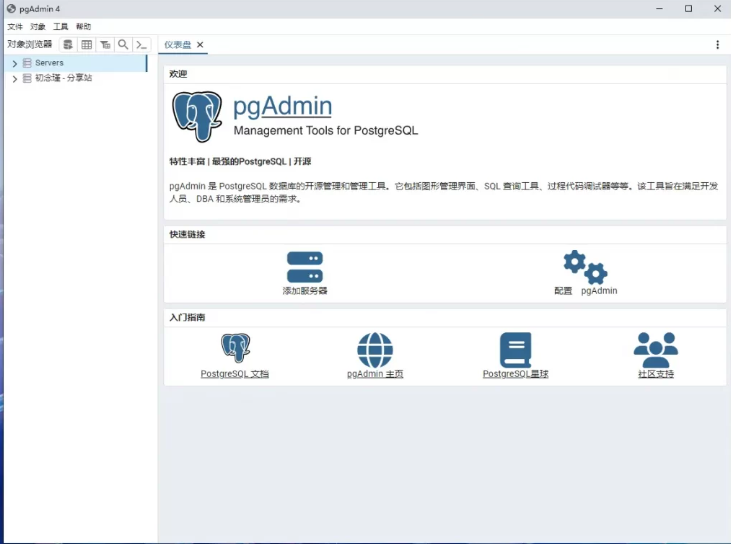The image size is (731, 544).
Task: Click the 欢迎 section header
Action: click(x=178, y=74)
